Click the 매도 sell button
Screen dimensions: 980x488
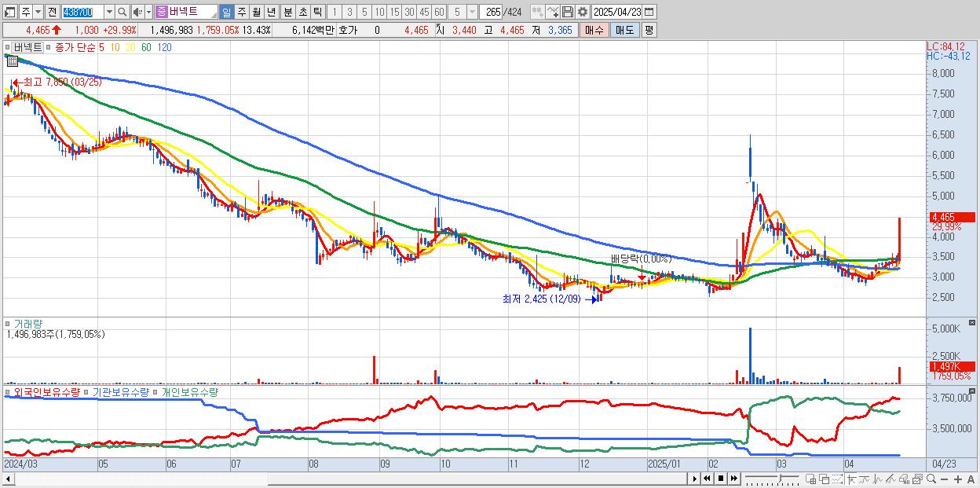click(624, 30)
